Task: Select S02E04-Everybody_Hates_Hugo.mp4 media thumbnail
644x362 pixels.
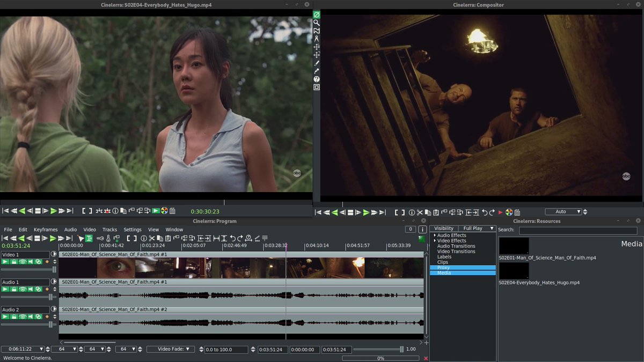Action: (514, 270)
